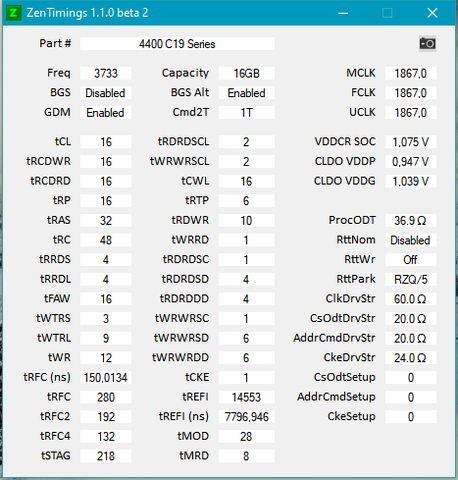Click the tSTAG value 218

point(106,456)
